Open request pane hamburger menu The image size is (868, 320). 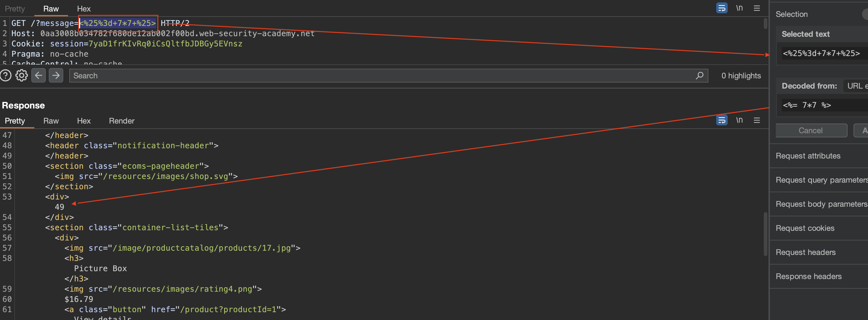click(x=757, y=8)
